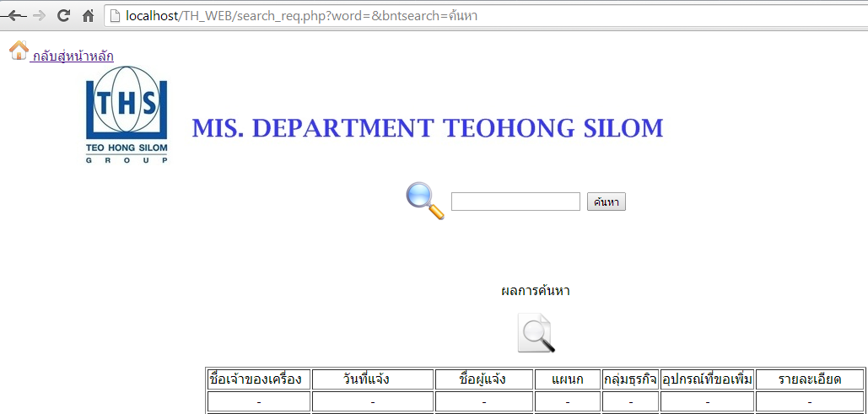Click the dash cell under แผนก

(x=568, y=402)
